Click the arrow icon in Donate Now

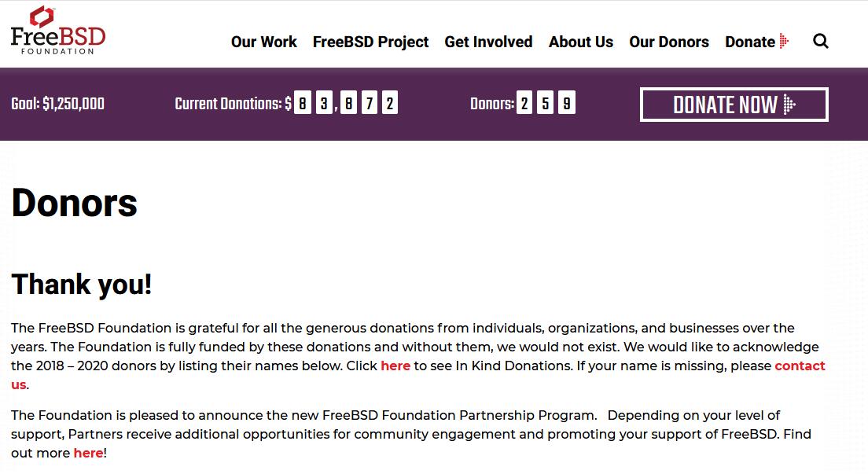click(x=789, y=104)
